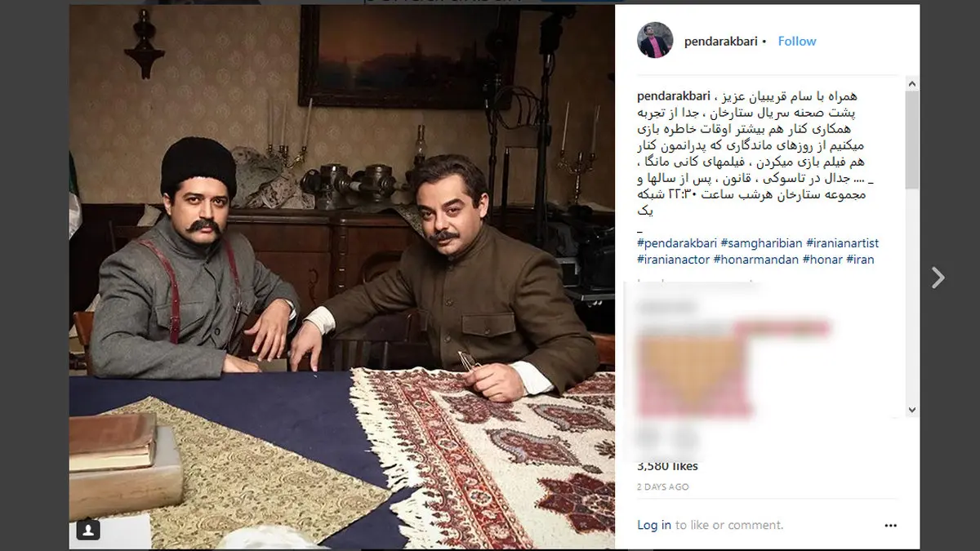
Task: Go to next post with right chevron
Action: pos(938,278)
